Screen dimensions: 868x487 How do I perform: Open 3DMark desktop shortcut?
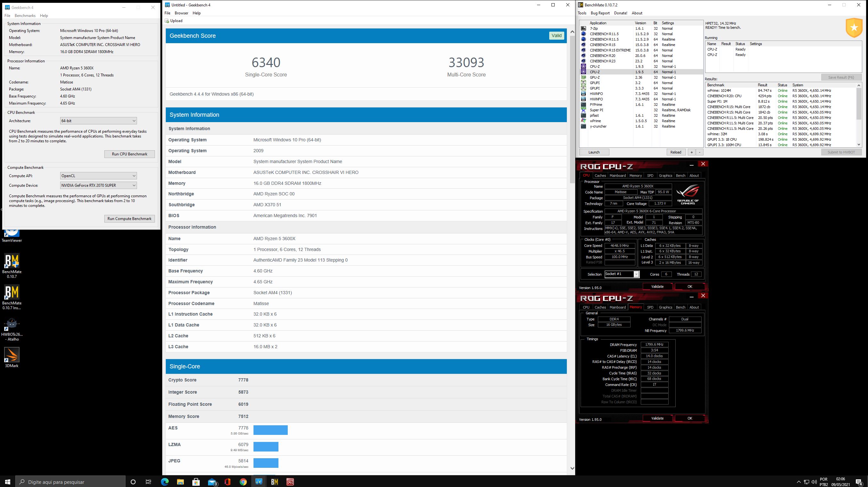(x=12, y=357)
